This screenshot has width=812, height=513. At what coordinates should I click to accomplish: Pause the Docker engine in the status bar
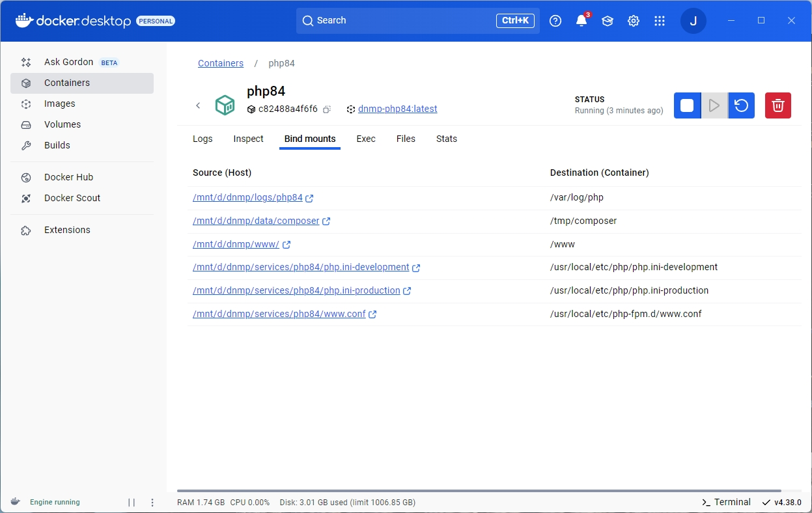132,503
